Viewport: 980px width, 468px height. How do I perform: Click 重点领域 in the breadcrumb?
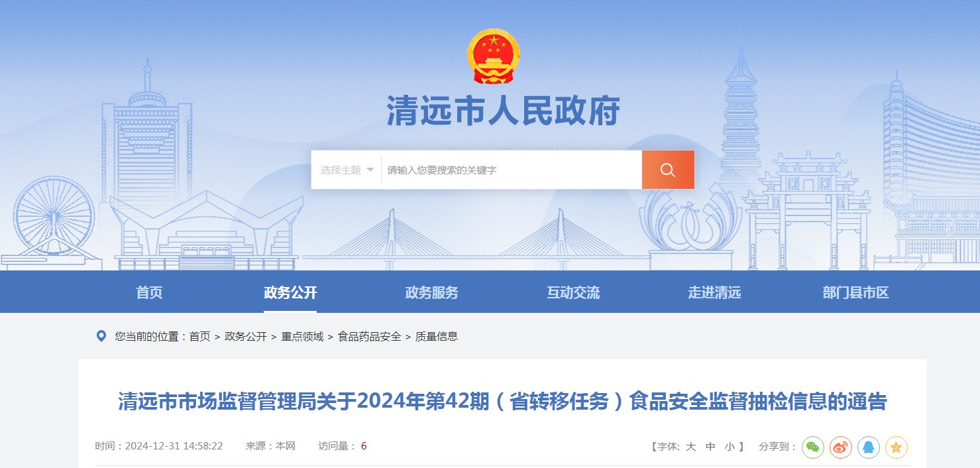(302, 336)
